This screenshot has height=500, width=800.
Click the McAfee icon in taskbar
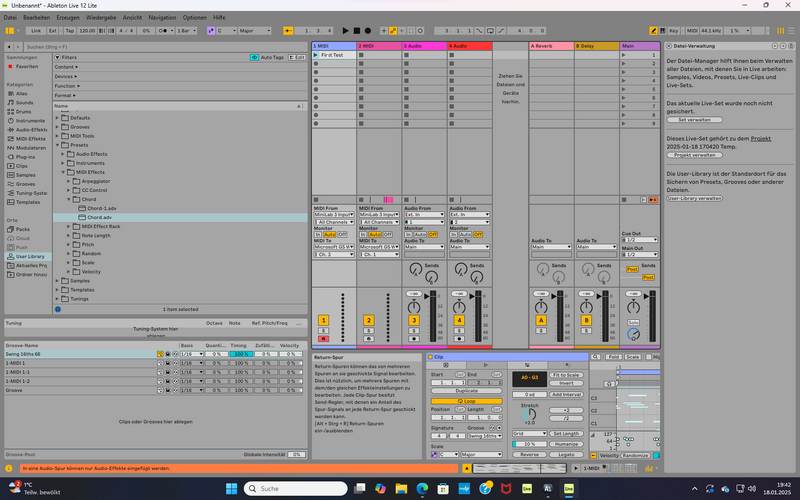tap(506, 488)
